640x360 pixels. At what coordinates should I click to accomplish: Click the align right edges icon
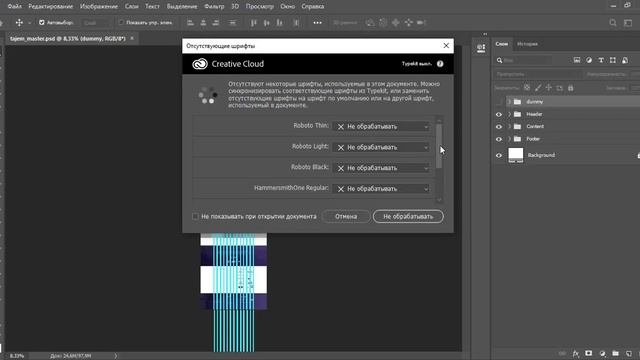click(x=216, y=23)
